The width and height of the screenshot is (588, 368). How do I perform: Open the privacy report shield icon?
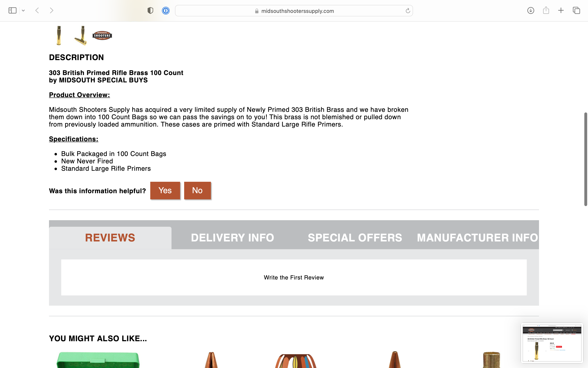tap(150, 10)
